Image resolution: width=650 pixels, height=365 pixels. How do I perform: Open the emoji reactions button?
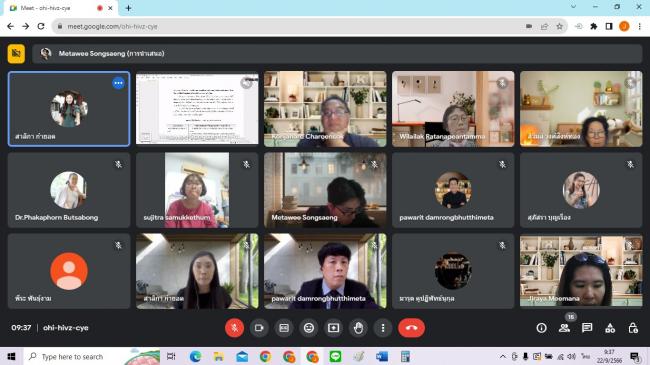[x=309, y=328]
